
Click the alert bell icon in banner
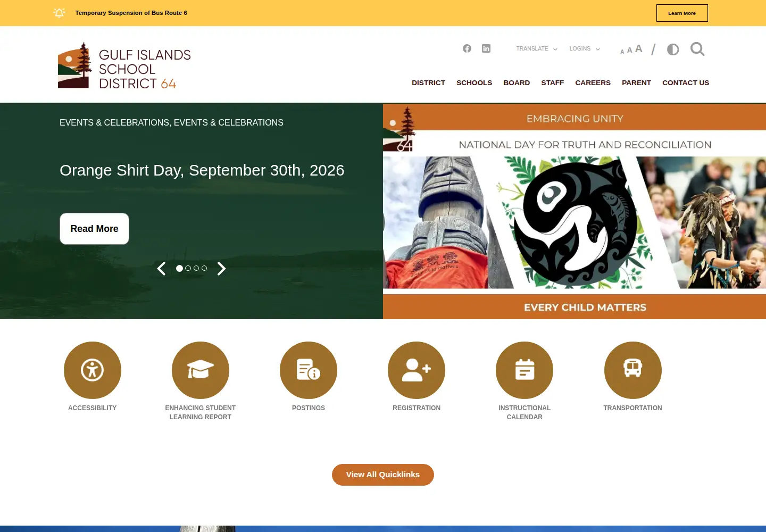(x=60, y=13)
